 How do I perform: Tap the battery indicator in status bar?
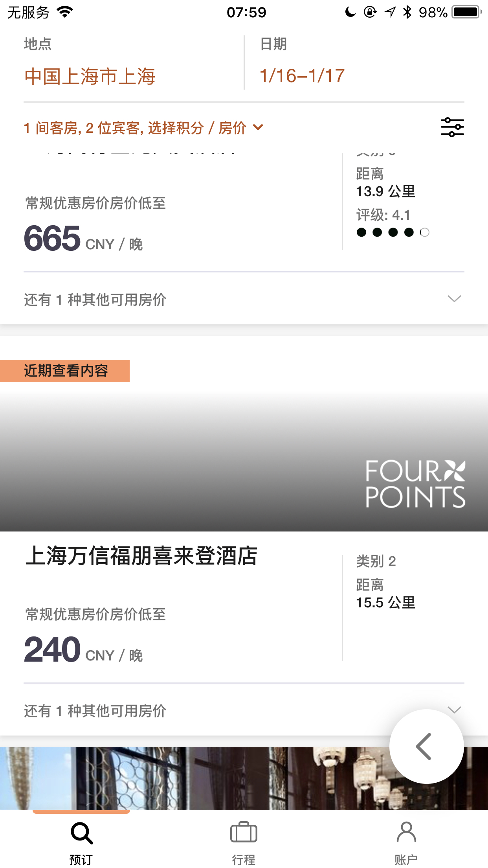click(466, 12)
